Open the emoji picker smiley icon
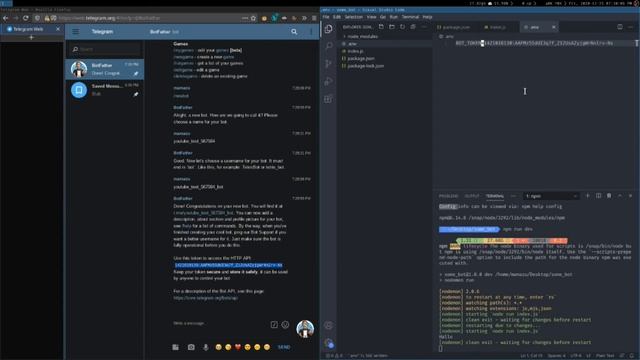Image resolution: width=640 pixels, height=360 pixels. click(285, 325)
